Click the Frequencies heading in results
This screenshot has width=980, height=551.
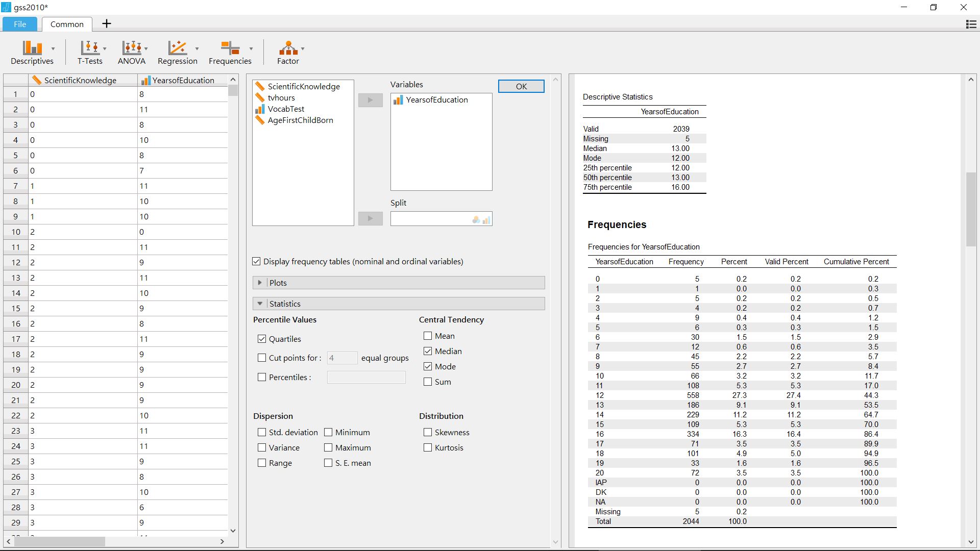pyautogui.click(x=617, y=224)
